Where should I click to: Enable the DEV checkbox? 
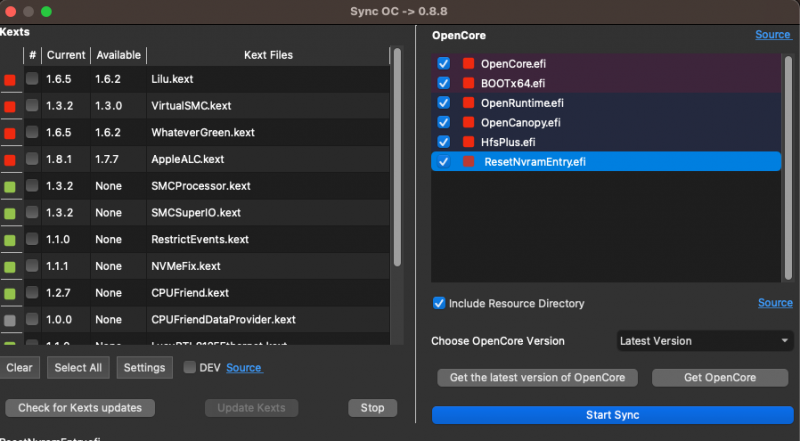[x=190, y=368]
